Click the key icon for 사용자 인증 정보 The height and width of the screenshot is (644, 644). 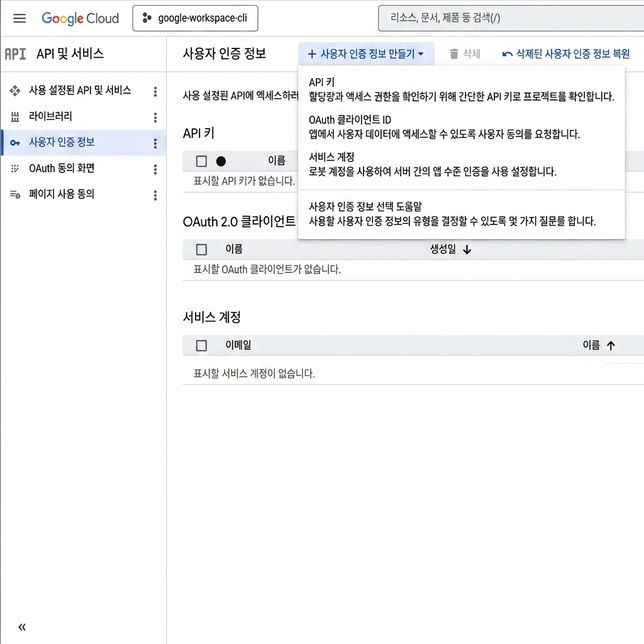click(15, 143)
